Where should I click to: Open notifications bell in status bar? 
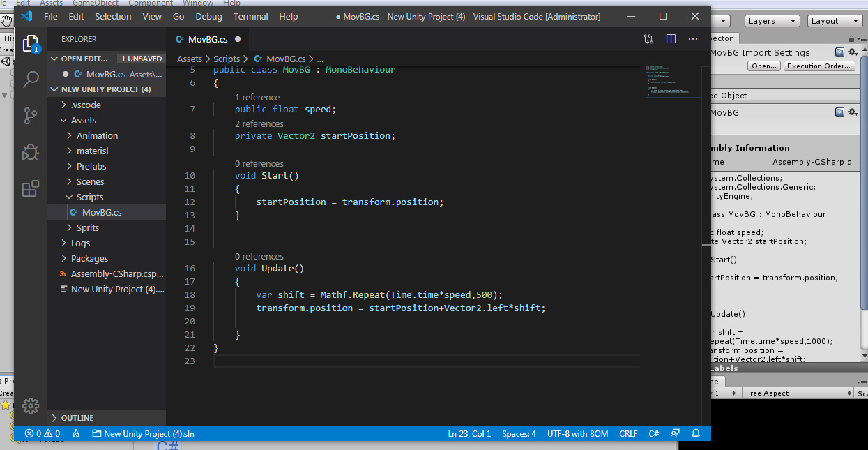695,433
